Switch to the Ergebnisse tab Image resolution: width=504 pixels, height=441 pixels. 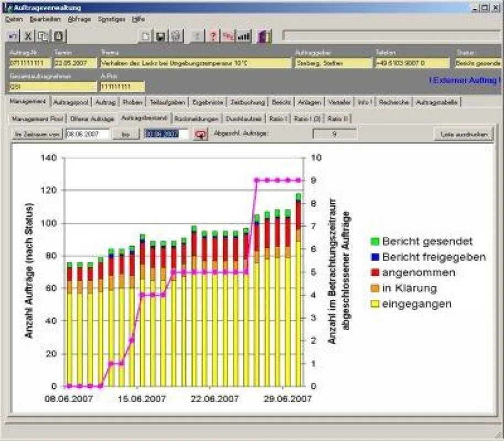pos(208,102)
